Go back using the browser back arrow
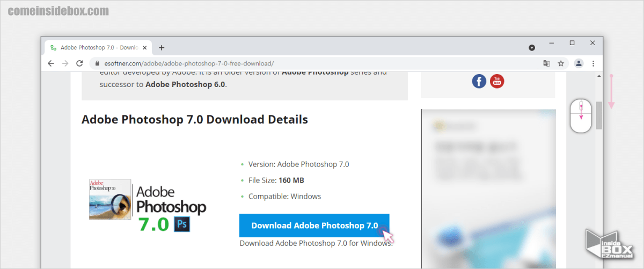644x269 pixels. point(51,63)
